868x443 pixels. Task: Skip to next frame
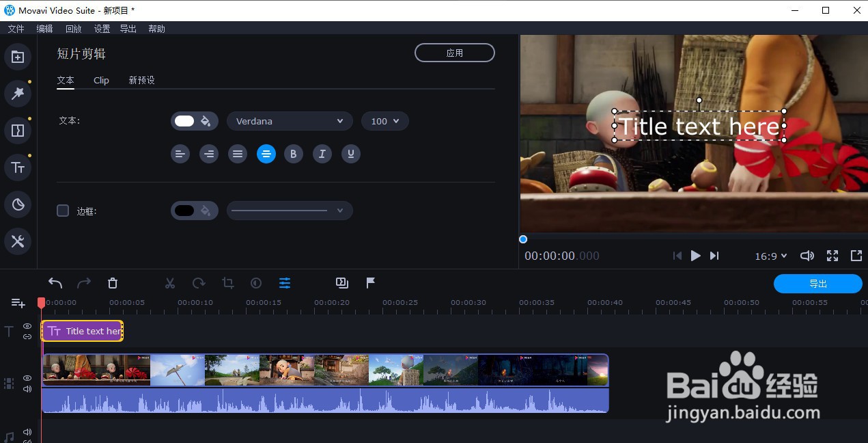point(714,256)
